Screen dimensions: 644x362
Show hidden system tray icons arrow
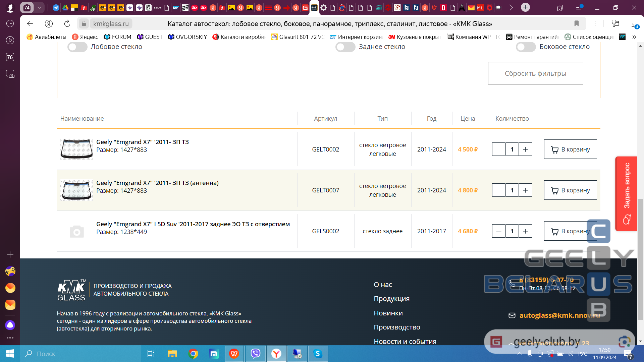520,354
